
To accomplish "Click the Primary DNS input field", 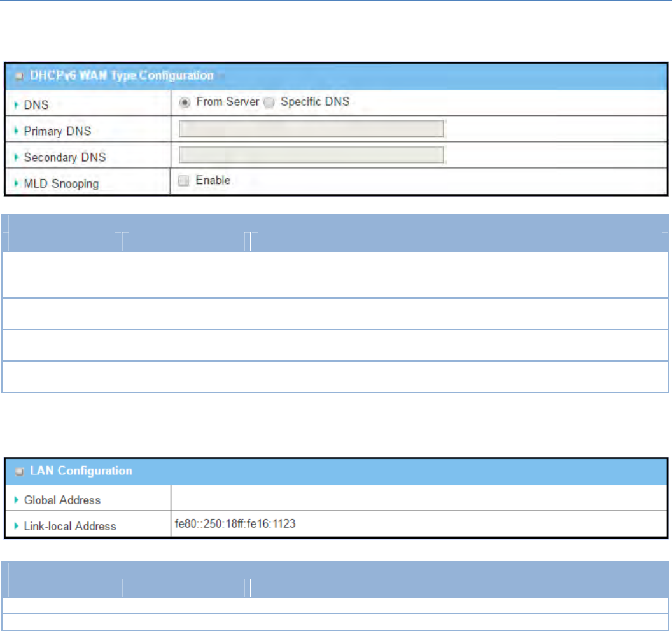I will [x=311, y=129].
